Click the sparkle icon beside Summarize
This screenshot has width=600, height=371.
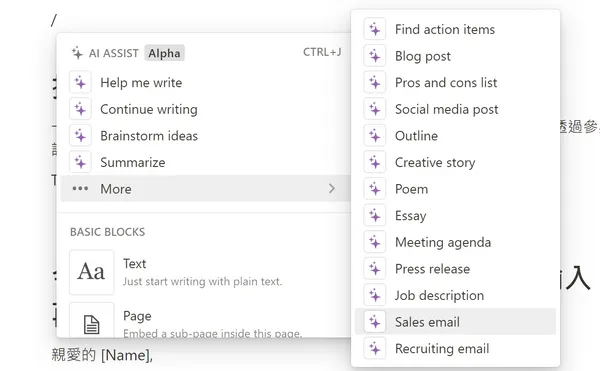(80, 162)
